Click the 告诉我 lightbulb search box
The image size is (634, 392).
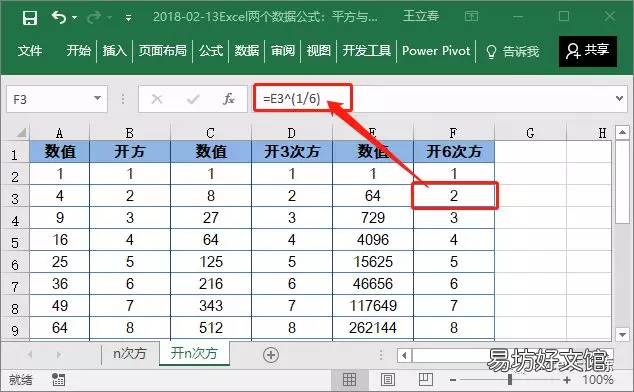pos(513,51)
